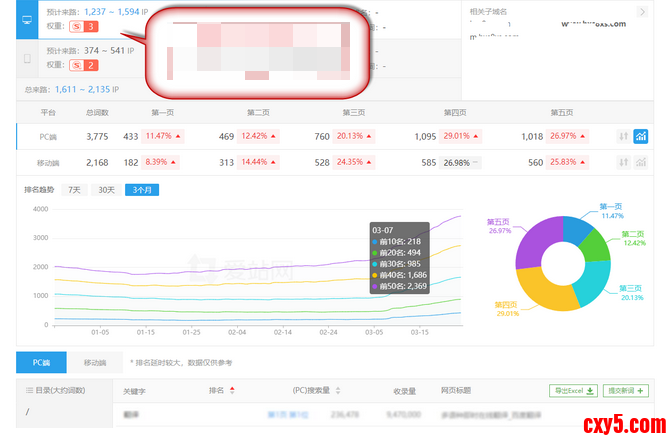Select the 3个月 ranking trend range

click(141, 189)
